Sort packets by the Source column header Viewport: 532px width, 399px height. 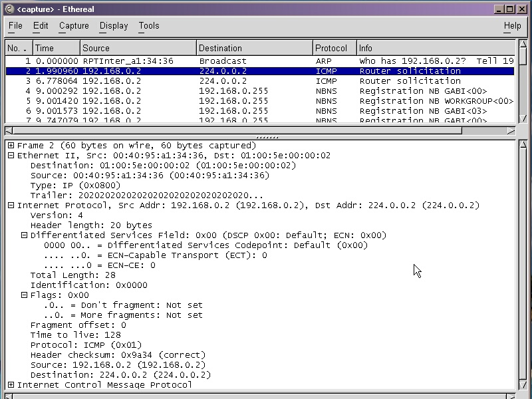click(x=138, y=48)
